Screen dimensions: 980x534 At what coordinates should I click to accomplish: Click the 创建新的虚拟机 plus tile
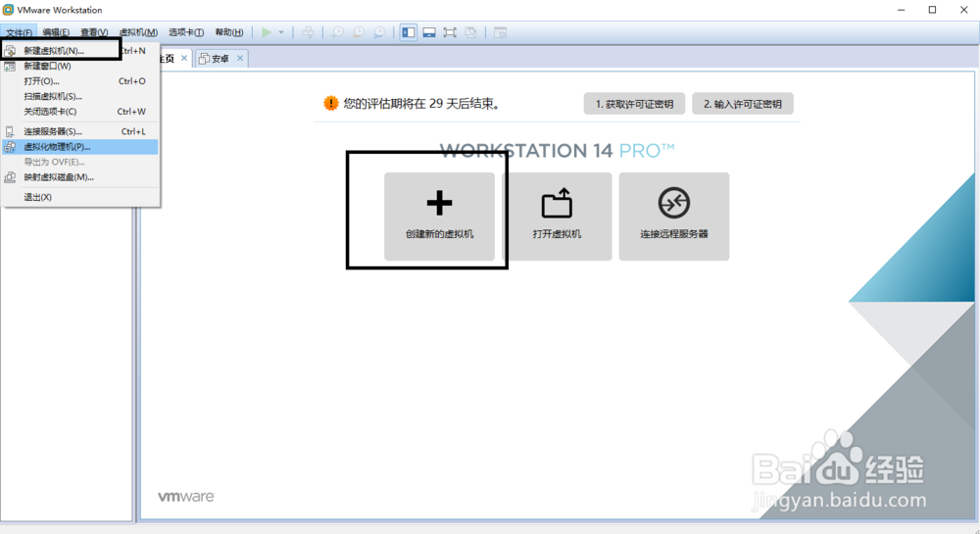pos(439,217)
